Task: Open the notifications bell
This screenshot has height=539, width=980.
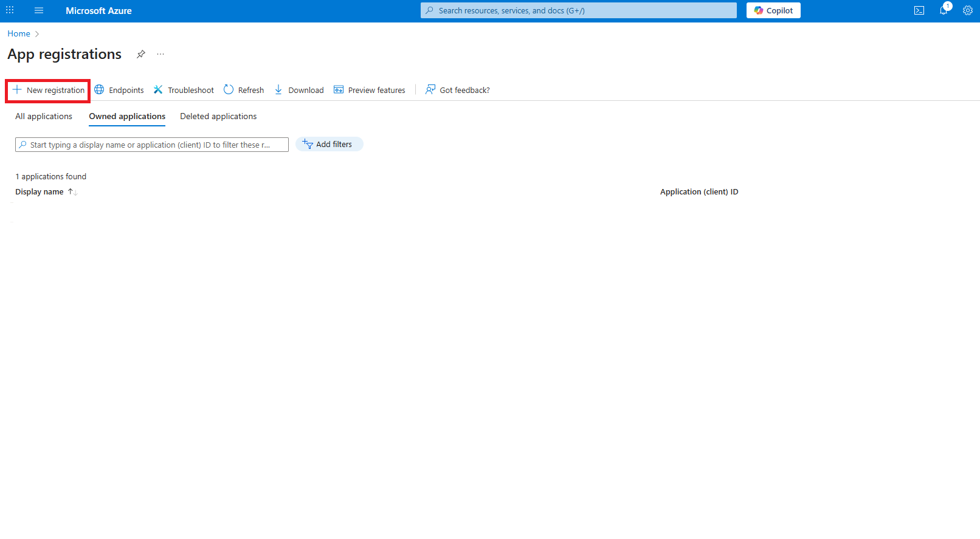Action: click(944, 10)
